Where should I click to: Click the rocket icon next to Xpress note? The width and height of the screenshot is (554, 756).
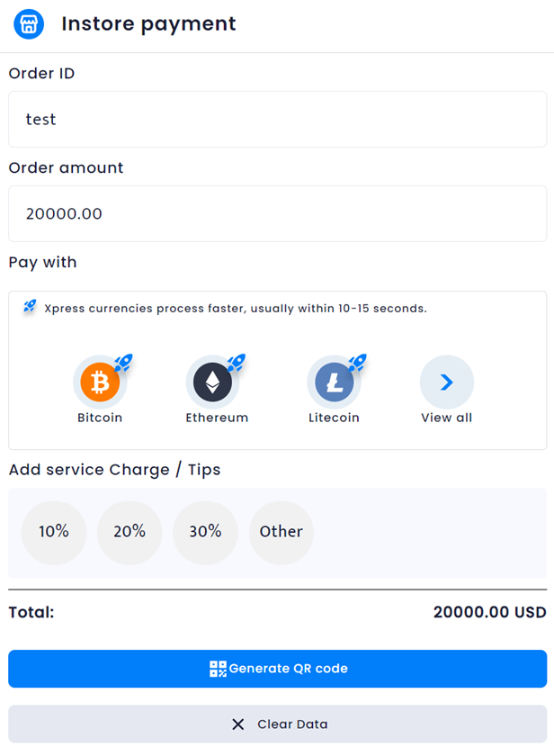click(30, 306)
